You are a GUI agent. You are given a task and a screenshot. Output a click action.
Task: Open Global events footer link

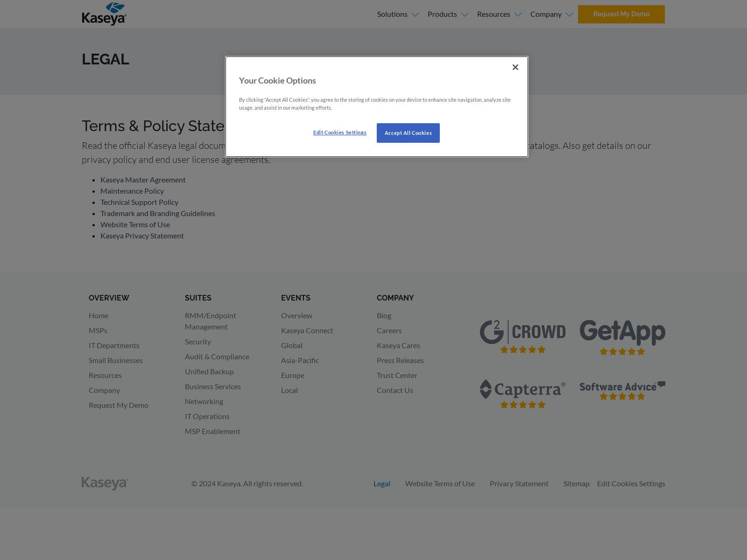click(292, 345)
